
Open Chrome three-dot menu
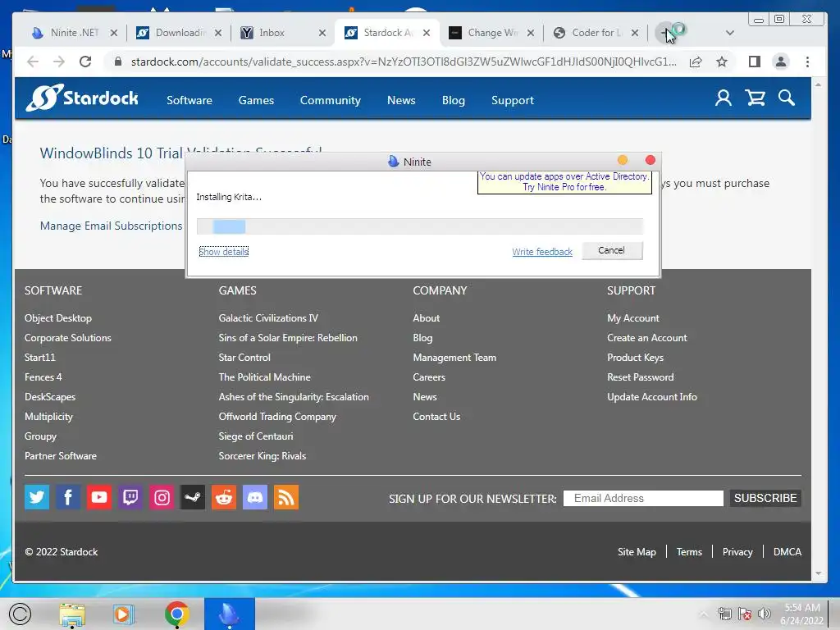click(807, 62)
